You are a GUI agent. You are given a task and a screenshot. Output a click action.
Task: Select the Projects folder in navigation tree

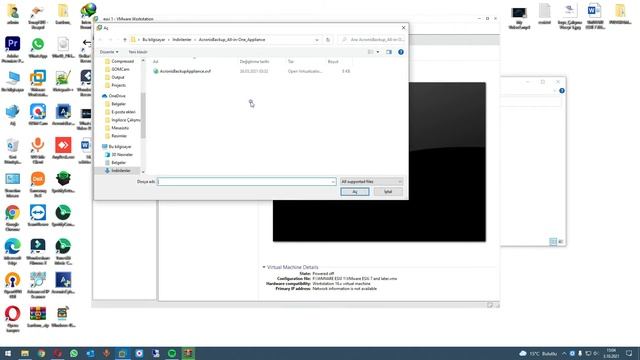pos(118,85)
